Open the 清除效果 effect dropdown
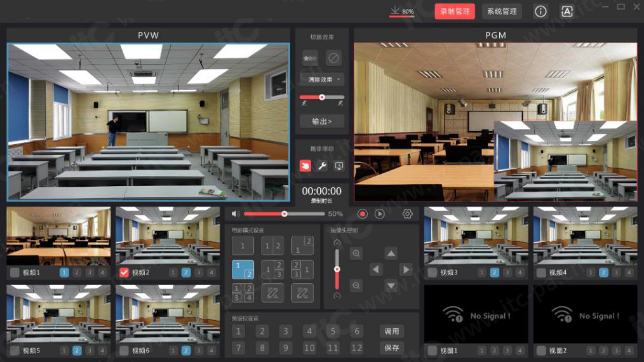 tap(321, 79)
